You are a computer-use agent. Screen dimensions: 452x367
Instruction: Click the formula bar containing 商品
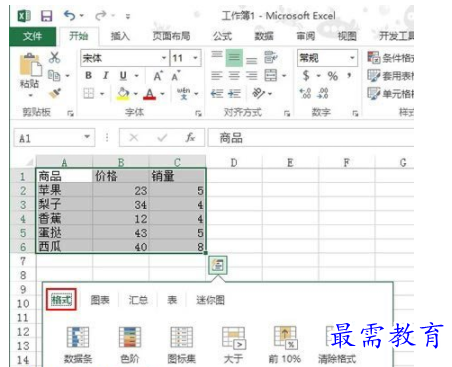click(x=311, y=138)
